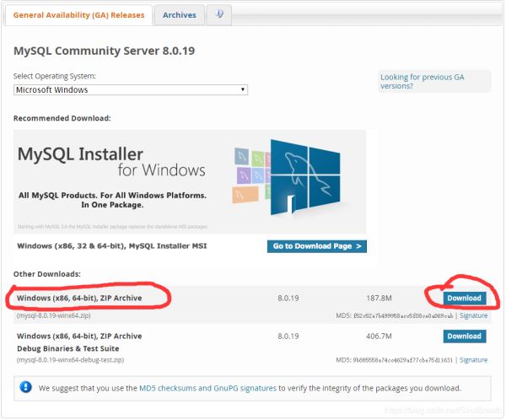
Task: Download the 187.8M ZIP Archive
Action: pyautogui.click(x=464, y=298)
